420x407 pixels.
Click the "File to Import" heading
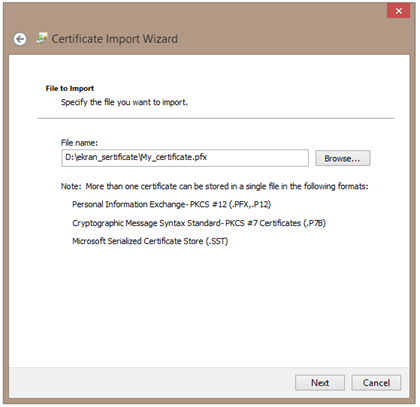70,88
